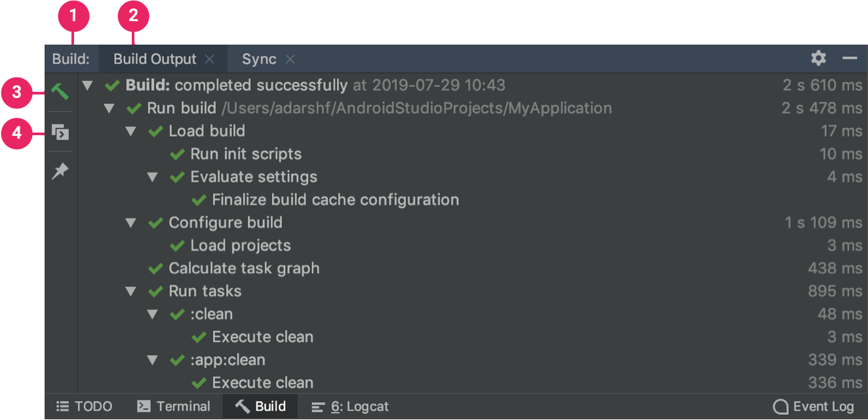Open the Logcat tool window
868x420 pixels.
(x=349, y=406)
